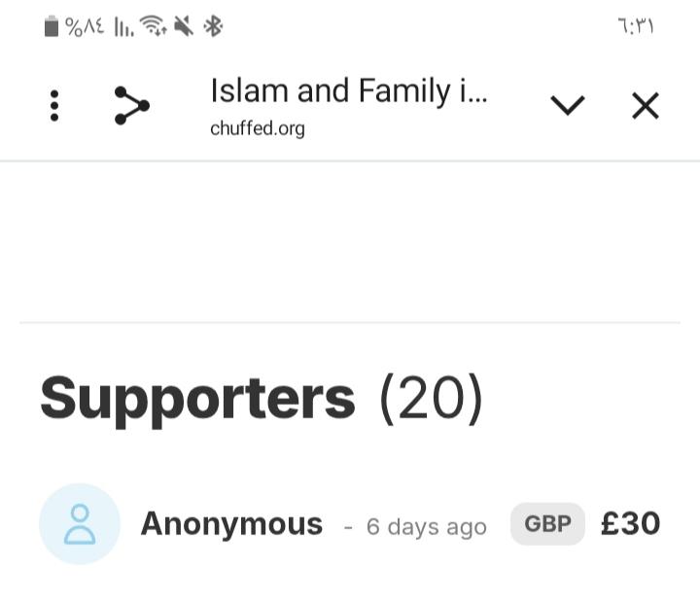700x600 pixels.
Task: Tap the battery percentage text
Action: pos(85,26)
